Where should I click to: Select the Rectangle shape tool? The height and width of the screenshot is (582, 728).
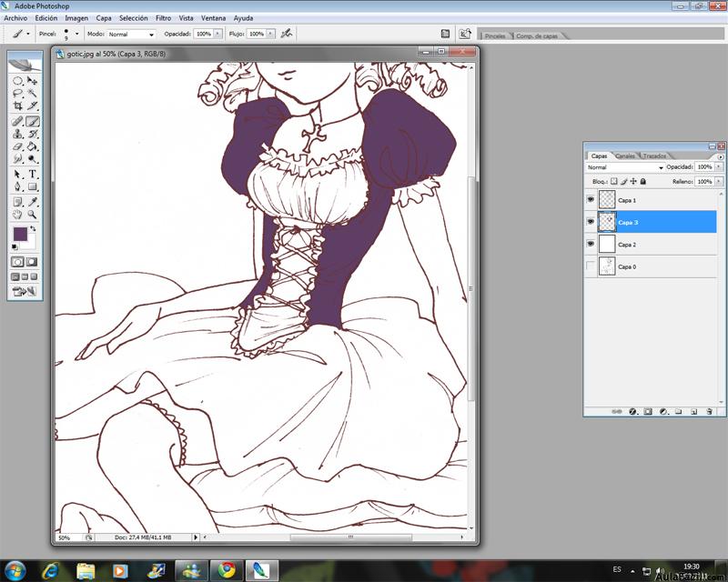32,187
